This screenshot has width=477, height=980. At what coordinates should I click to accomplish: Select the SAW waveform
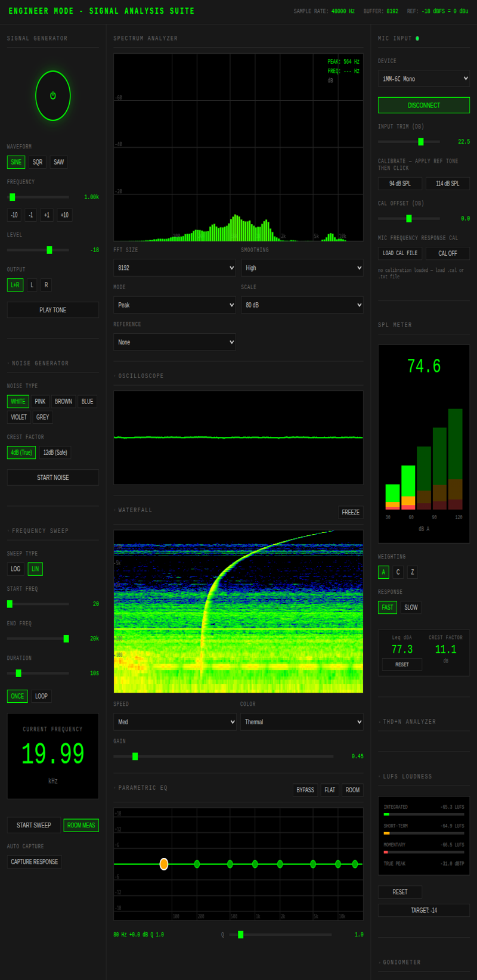coord(58,162)
